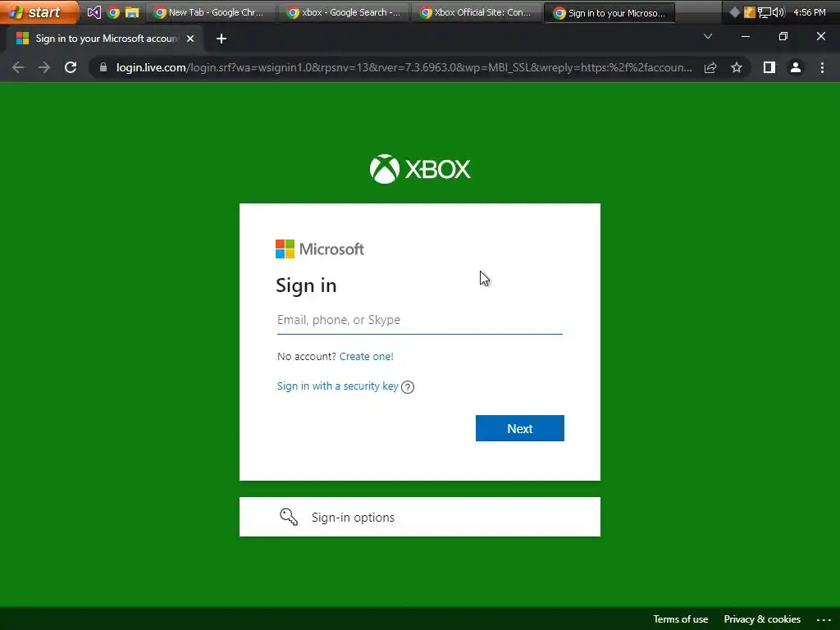
Task: Select the Sign in to your Microsoft taskbar window
Action: point(609,13)
